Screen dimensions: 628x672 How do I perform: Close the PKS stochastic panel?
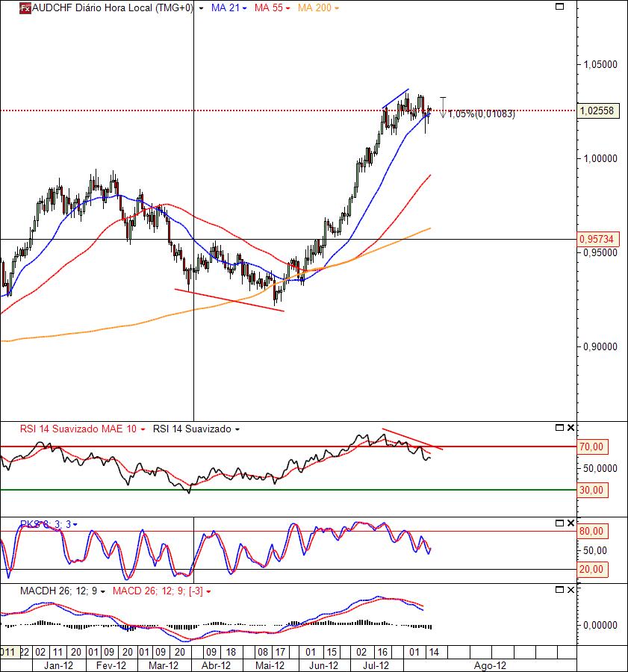click(x=571, y=523)
